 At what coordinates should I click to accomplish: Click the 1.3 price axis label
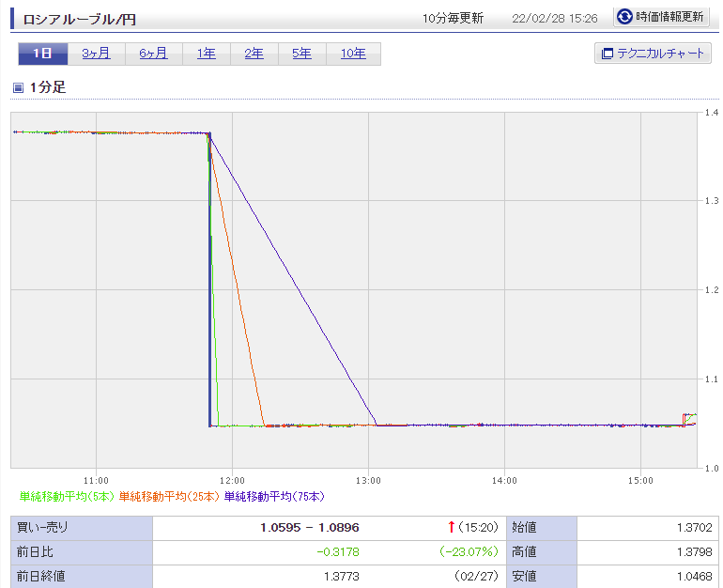(712, 201)
